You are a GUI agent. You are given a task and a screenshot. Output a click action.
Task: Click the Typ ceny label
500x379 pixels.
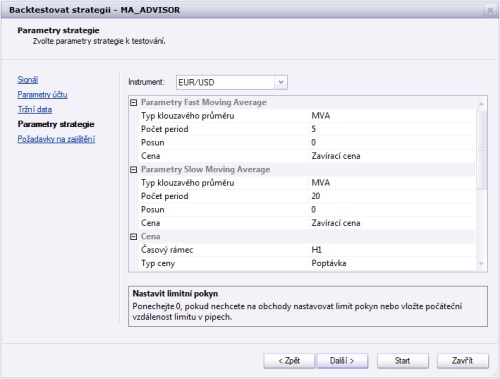[x=158, y=263]
